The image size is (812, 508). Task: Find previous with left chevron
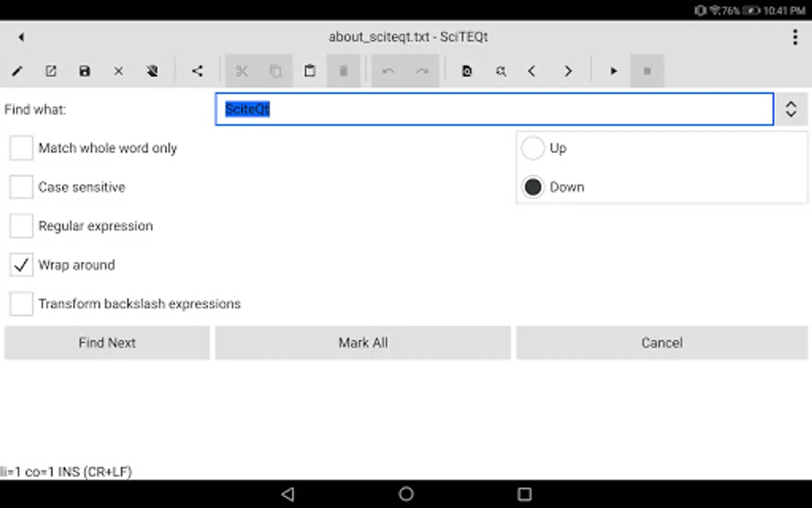click(532, 71)
